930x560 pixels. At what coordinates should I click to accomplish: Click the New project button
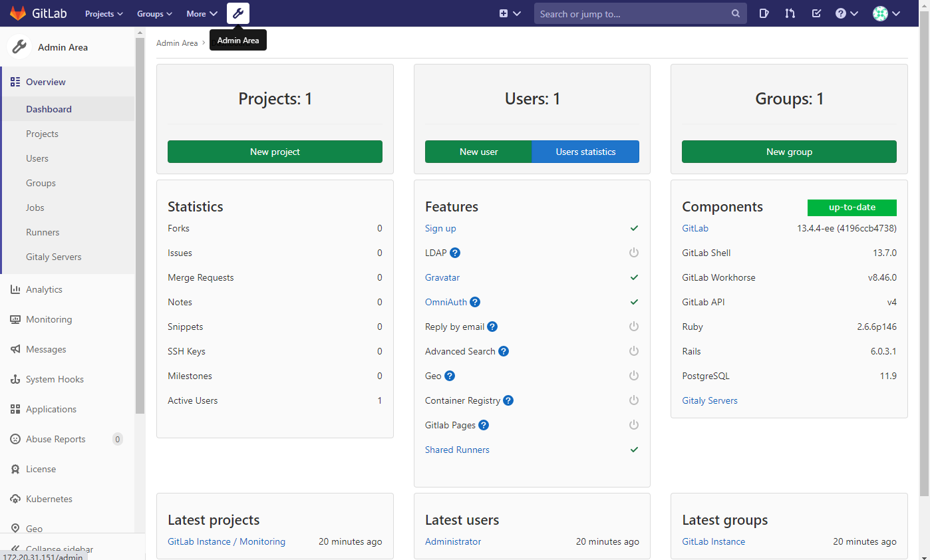click(x=275, y=152)
